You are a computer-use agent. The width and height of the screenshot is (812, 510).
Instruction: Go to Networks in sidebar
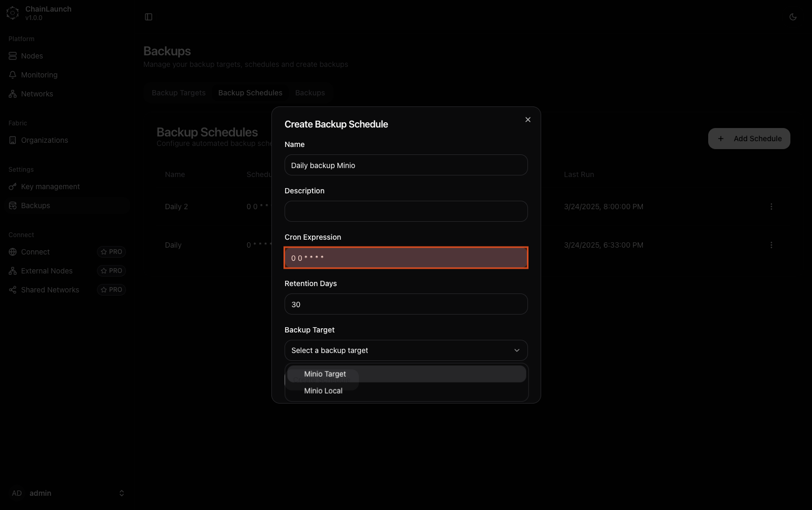37,94
